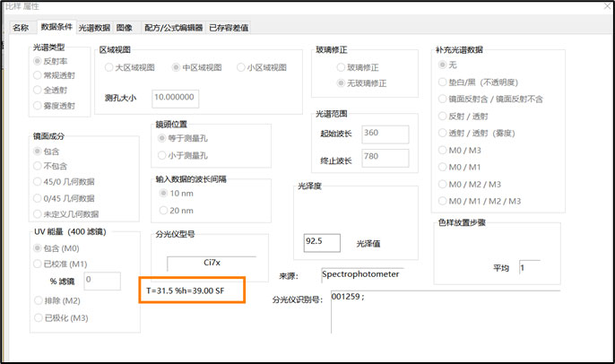This screenshot has width=615, height=364.
Task: Click the 平均 count input field
Action: 528,267
